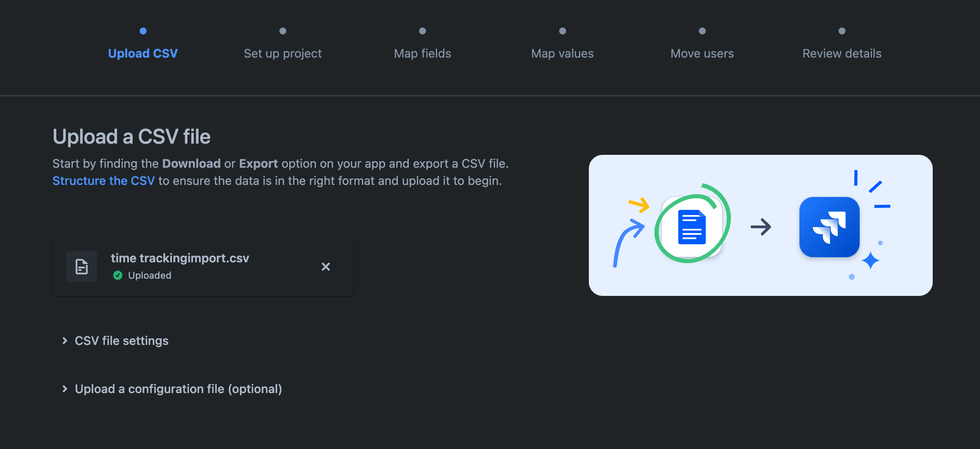Viewport: 980px width, 449px height.
Task: Click the time trackingimport.csv file name
Action: (180, 258)
